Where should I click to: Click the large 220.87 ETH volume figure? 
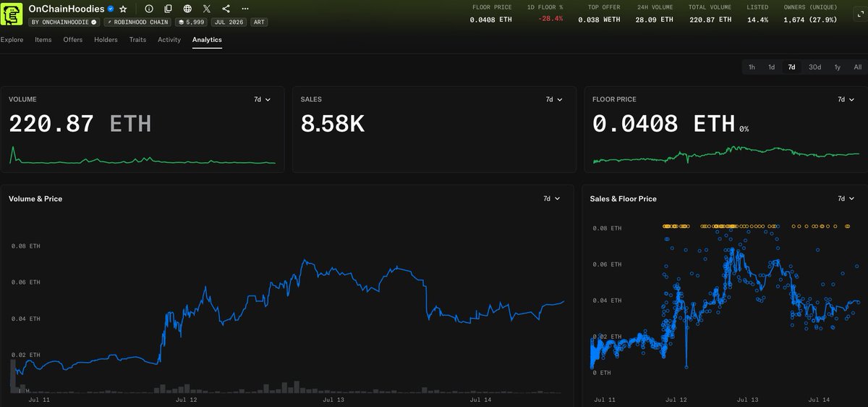(80, 125)
